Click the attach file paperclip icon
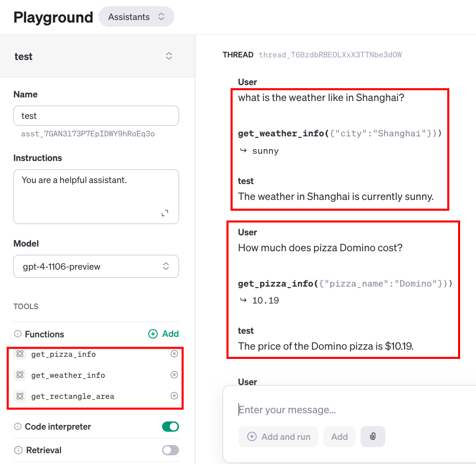476x464 pixels. 373,436
